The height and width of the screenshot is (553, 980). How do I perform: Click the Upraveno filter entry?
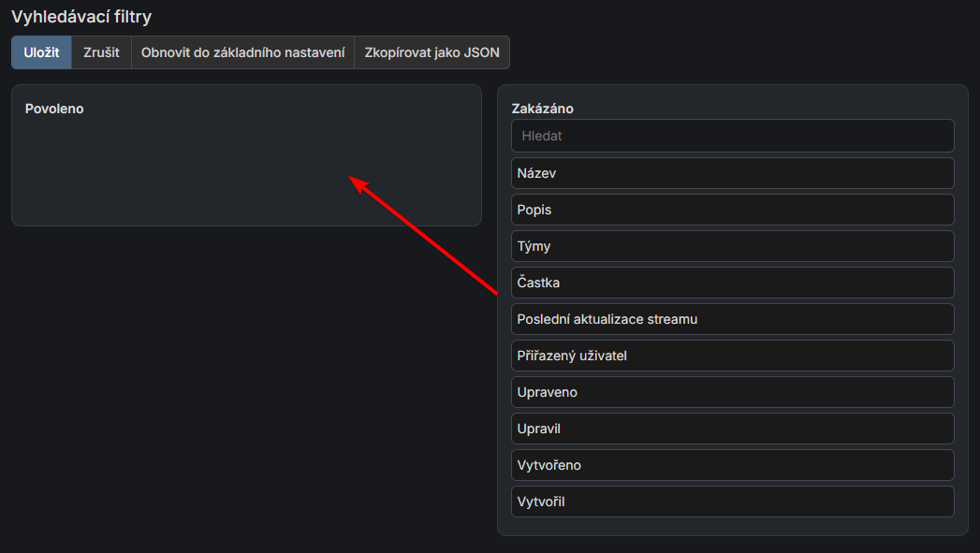[x=732, y=391]
